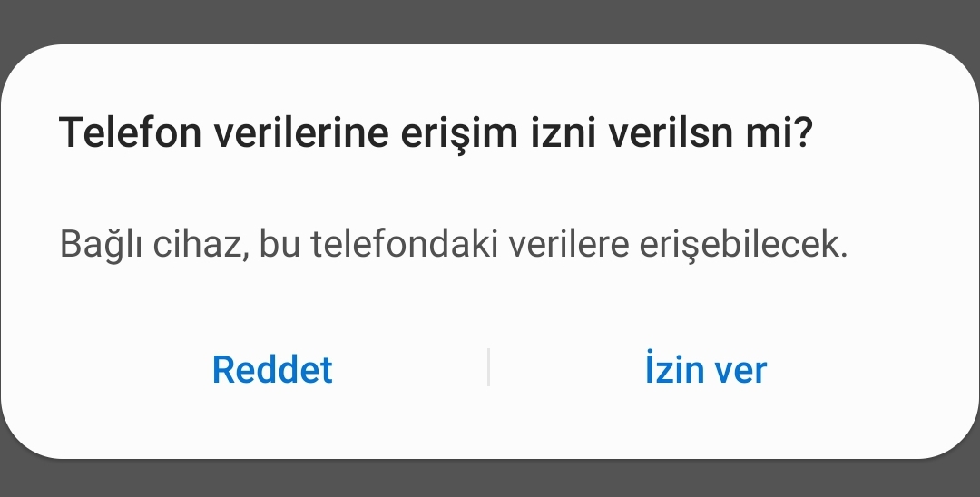Click the message text starting with Bağlı cihaz

[x=454, y=244]
